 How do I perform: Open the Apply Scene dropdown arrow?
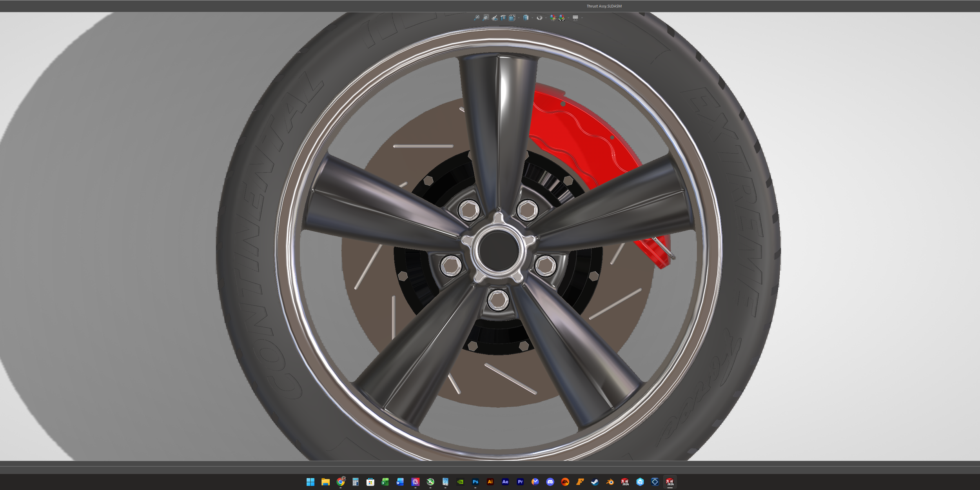point(568,18)
